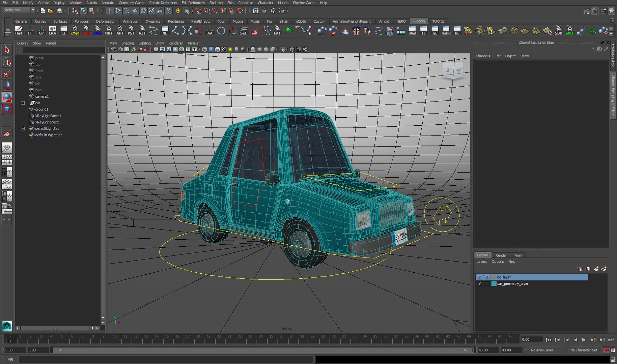Open the outliner Display menu

tap(23, 43)
